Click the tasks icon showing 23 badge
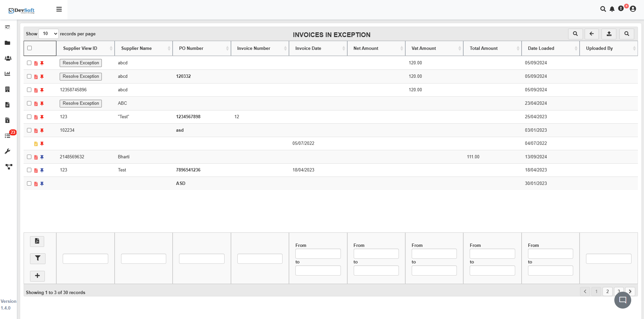The width and height of the screenshot is (644, 319). pos(7,135)
